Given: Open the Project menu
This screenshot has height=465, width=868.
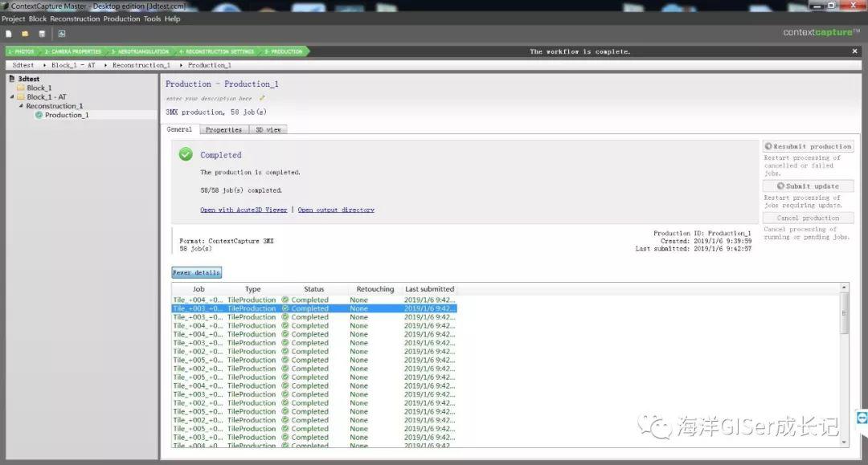Looking at the screenshot, I should 14,18.
